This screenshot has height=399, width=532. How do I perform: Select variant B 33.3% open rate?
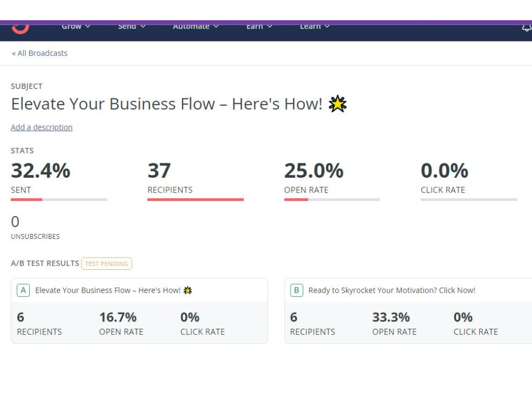tap(391, 318)
